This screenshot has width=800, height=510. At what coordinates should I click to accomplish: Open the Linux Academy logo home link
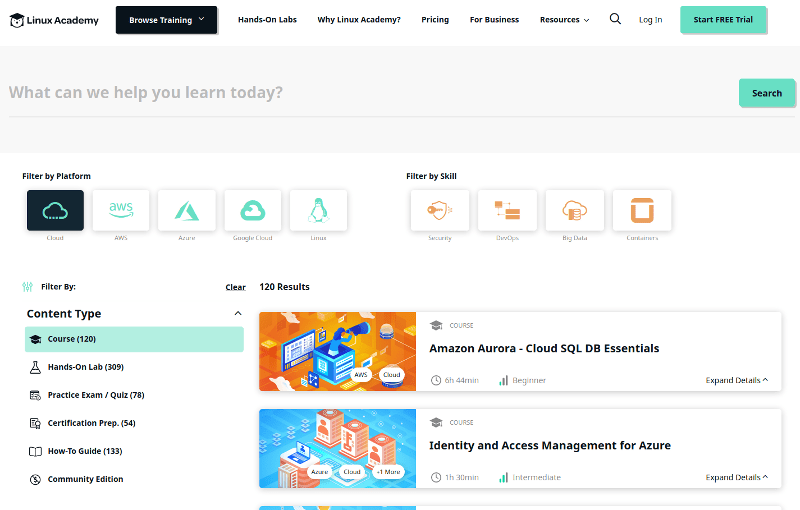tap(54, 20)
